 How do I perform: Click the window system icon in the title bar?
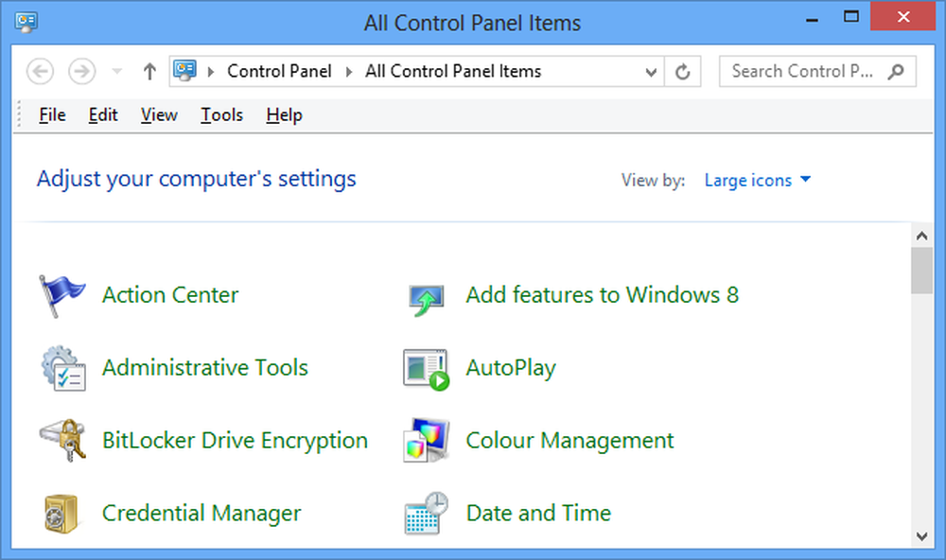(26, 23)
